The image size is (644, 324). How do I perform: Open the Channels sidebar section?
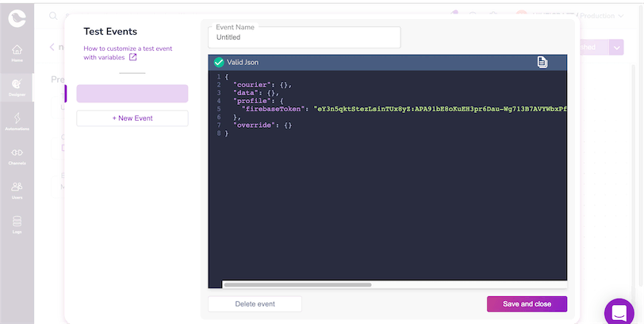[x=17, y=156]
